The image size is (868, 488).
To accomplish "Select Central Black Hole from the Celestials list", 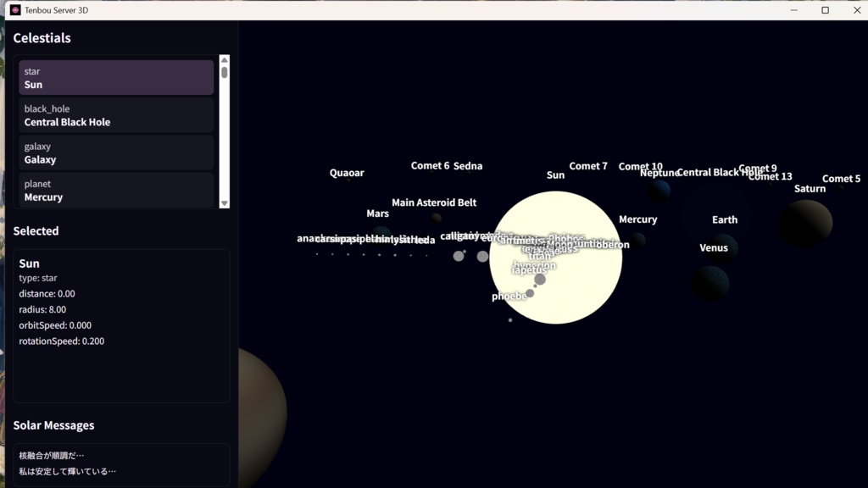I will (116, 115).
